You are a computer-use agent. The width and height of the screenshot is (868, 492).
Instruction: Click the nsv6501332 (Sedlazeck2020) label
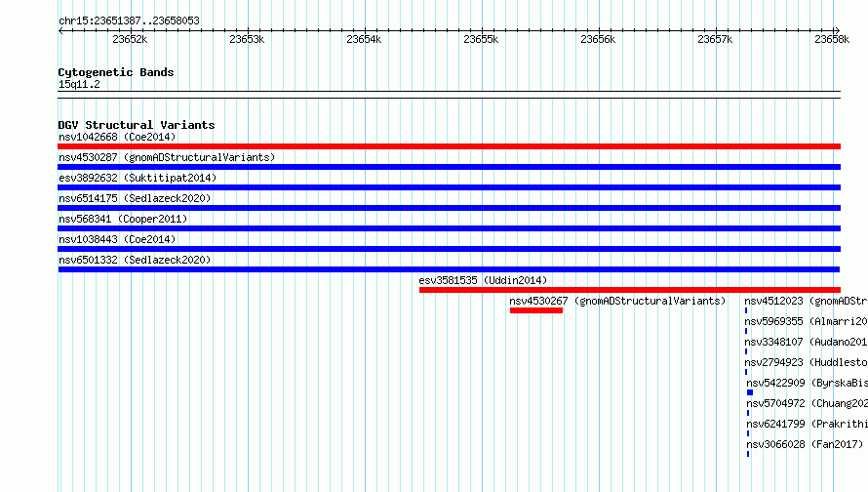click(135, 260)
